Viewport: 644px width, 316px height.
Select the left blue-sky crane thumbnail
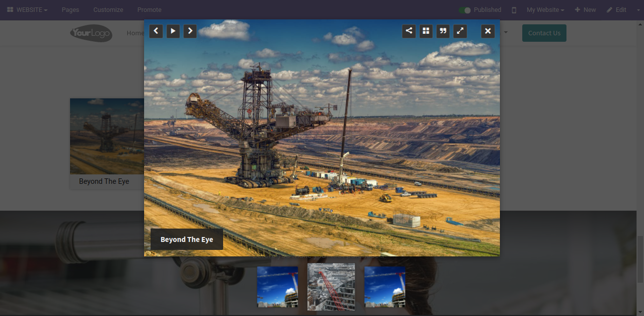click(277, 287)
